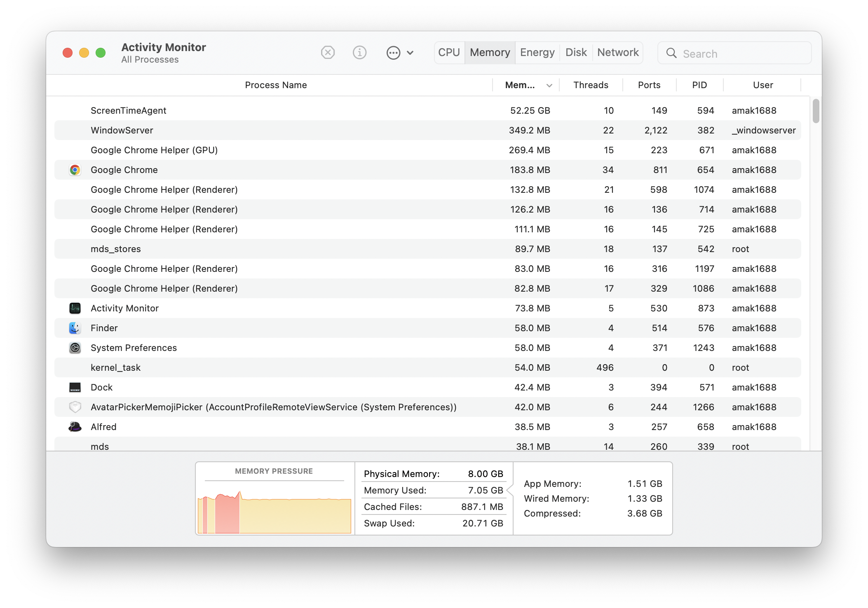Click the process list vertical scrollbar
The image size is (868, 608).
(x=816, y=110)
